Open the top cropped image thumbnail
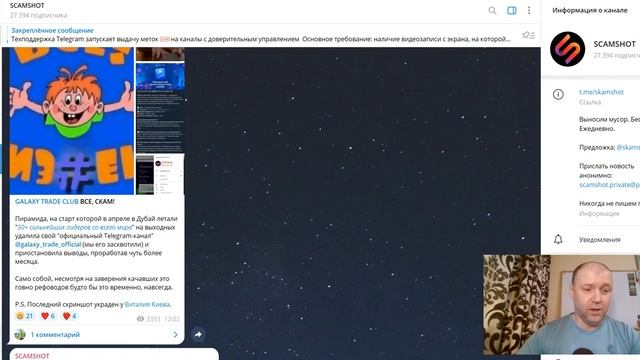This screenshot has height=360, width=640. tap(160, 54)
